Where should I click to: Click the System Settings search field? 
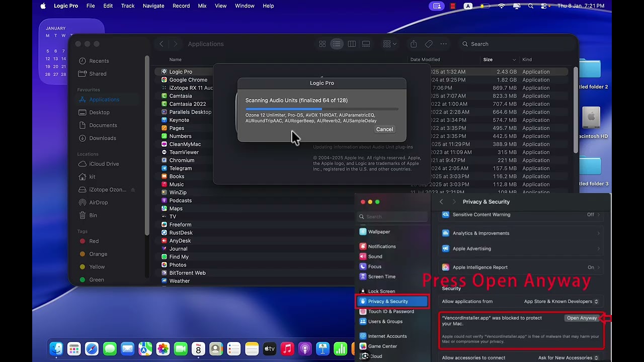tap(392, 217)
